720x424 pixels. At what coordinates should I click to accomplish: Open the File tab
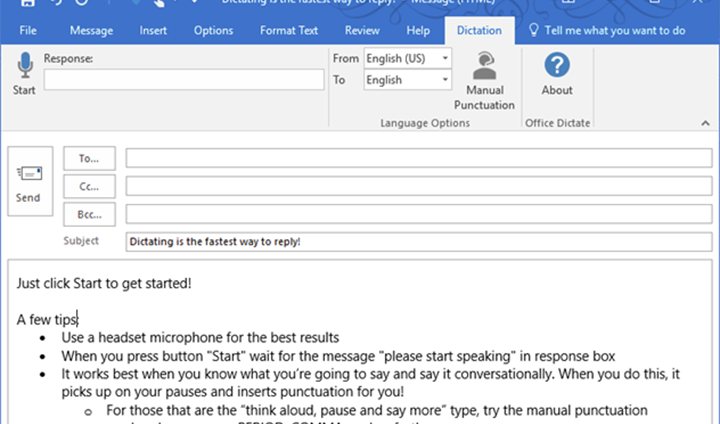[x=29, y=30]
